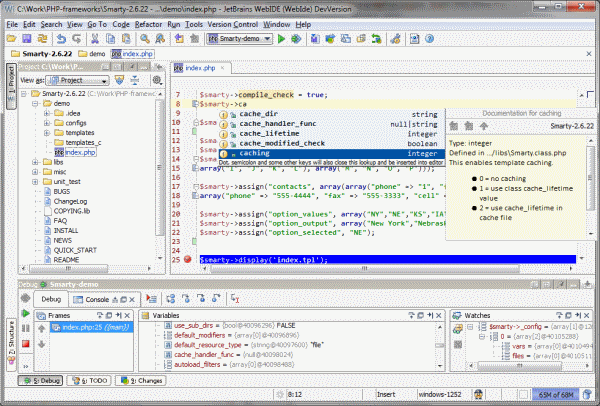Screen dimensions: 600x406
Task: Toggle the 9: Changes tool window button
Action: tap(141, 380)
